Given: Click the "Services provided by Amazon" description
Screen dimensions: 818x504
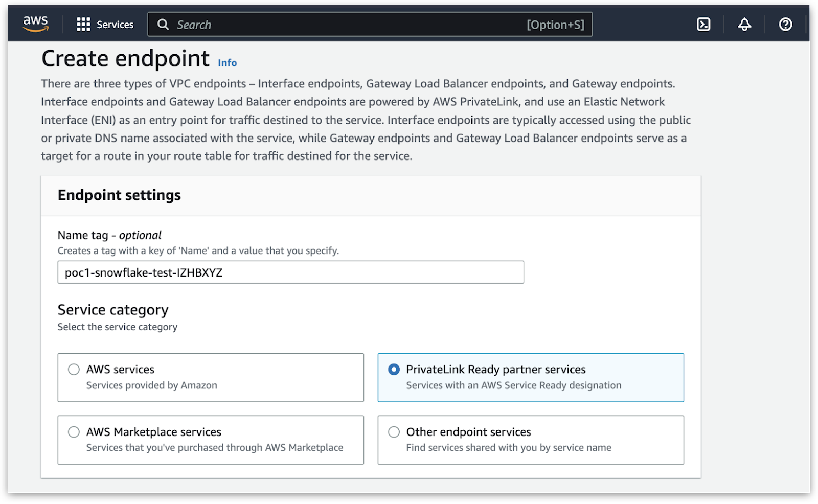Looking at the screenshot, I should [151, 385].
